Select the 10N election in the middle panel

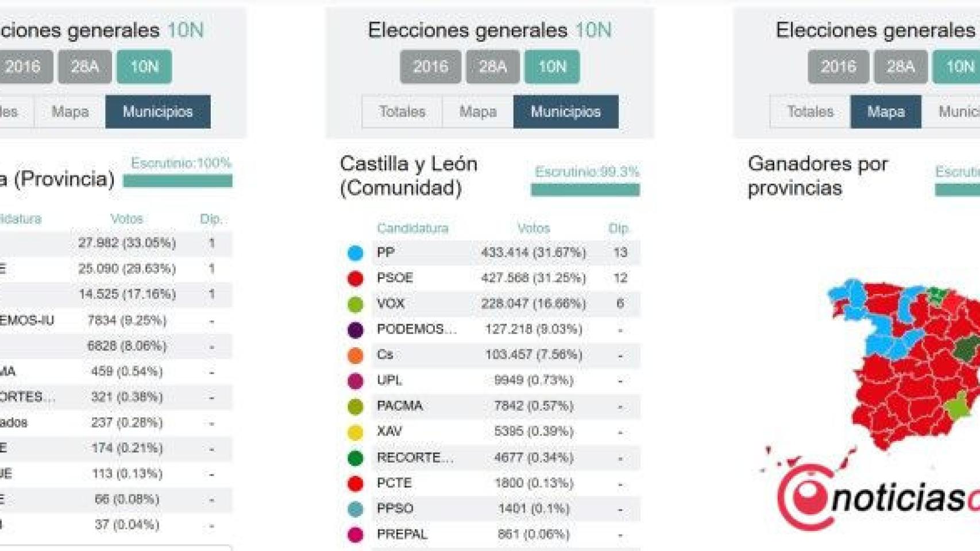click(x=552, y=67)
